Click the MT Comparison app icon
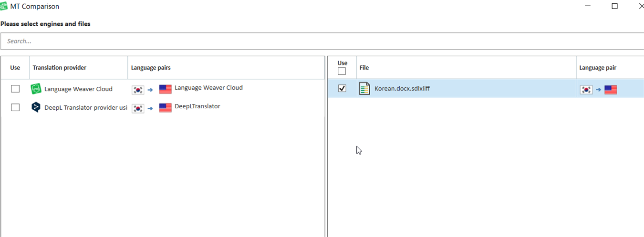The height and width of the screenshot is (237, 644). point(4,6)
